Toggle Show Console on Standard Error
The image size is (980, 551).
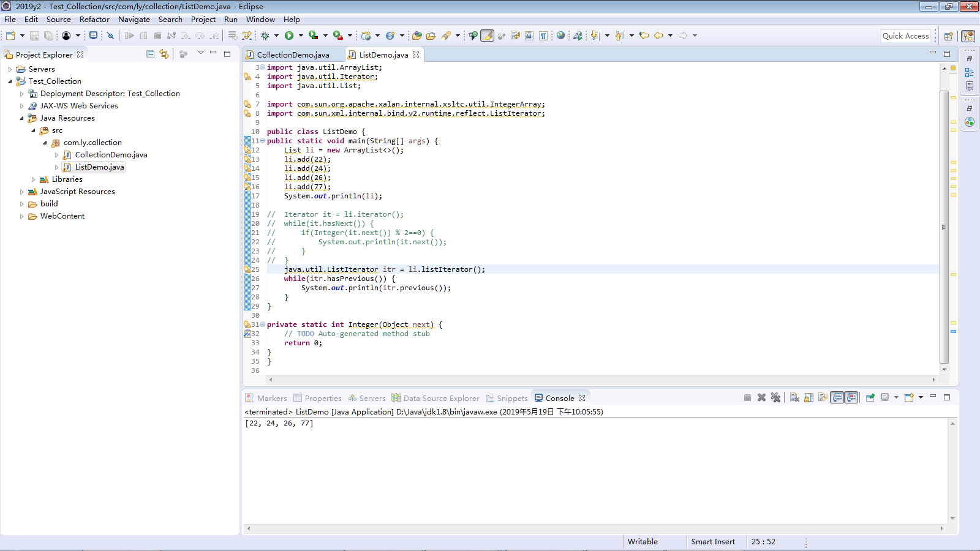[851, 397]
